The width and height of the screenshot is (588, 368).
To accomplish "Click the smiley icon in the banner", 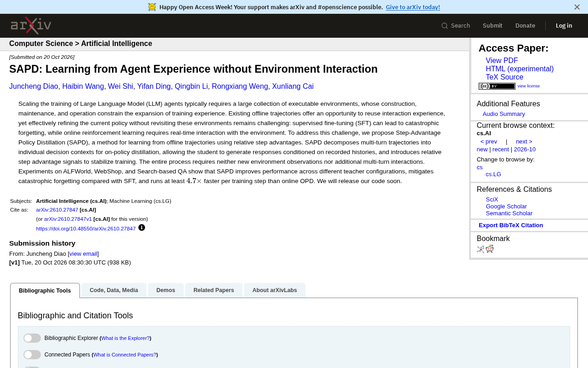I will click(152, 7).
